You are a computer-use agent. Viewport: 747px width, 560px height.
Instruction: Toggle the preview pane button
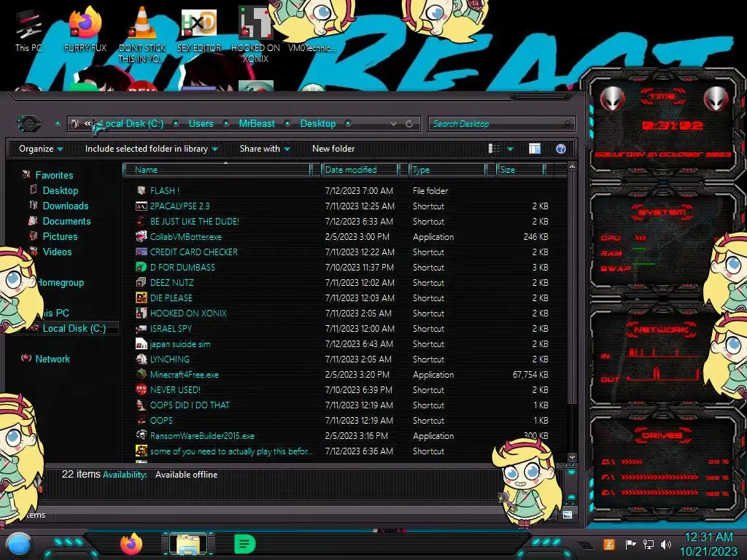coord(535,149)
